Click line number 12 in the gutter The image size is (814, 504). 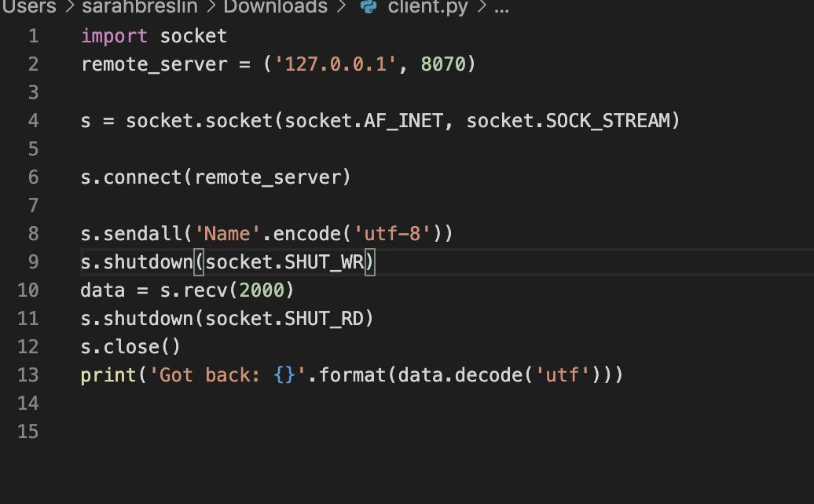[28, 347]
